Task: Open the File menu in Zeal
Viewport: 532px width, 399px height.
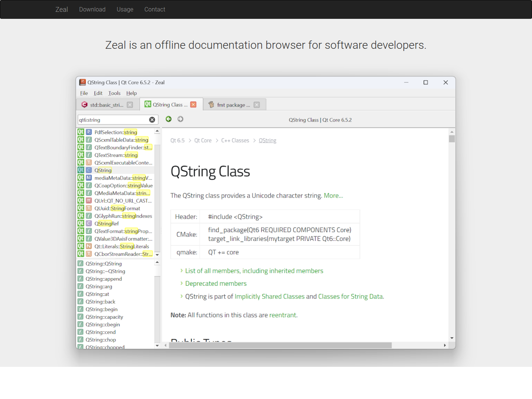Action: [x=84, y=93]
